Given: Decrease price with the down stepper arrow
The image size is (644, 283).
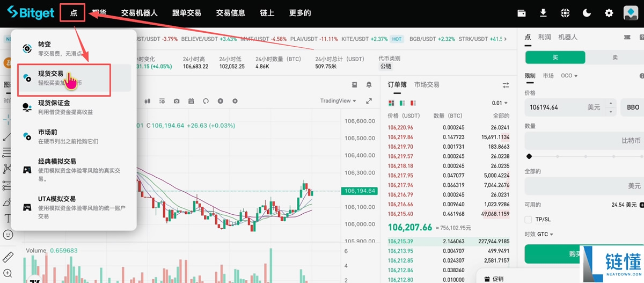Looking at the screenshot, I should 611,111.
